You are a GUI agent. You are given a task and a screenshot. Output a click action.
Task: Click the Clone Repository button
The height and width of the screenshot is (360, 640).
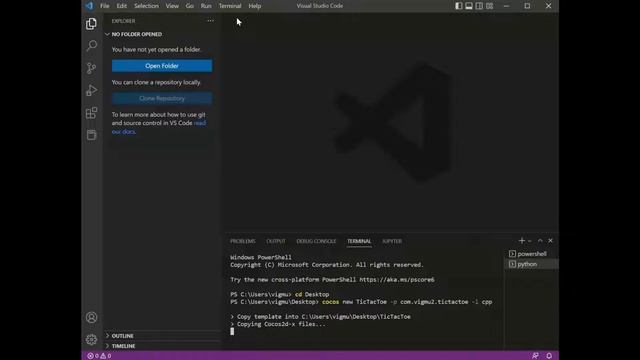point(162,98)
